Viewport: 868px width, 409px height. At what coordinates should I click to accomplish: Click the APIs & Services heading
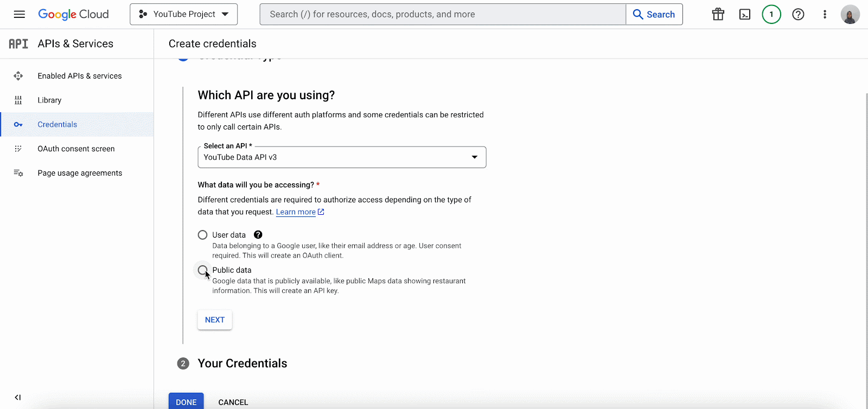click(75, 43)
